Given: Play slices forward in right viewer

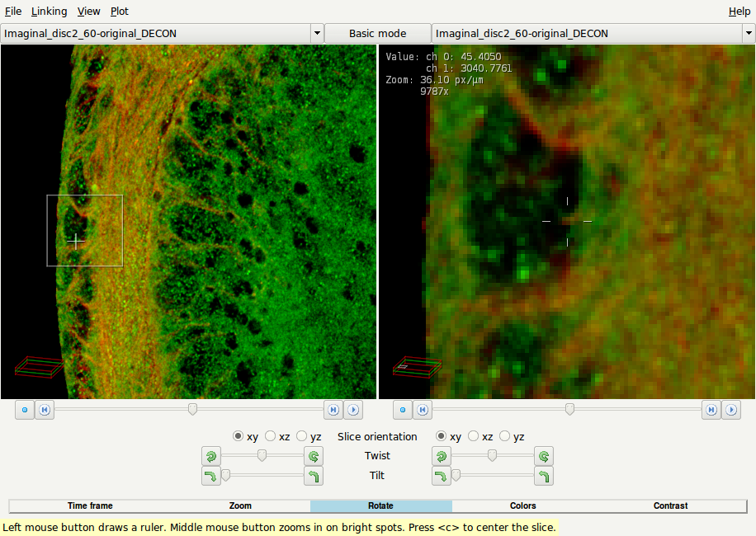Looking at the screenshot, I should point(731,410).
